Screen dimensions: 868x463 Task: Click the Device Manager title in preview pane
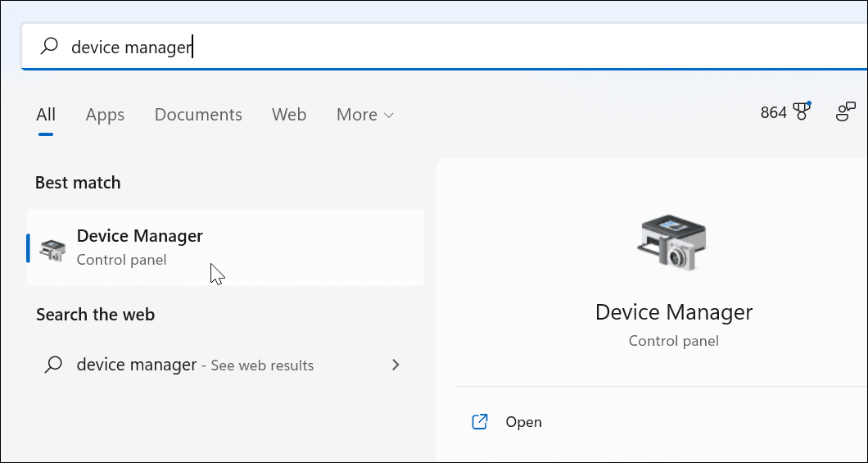tap(673, 312)
